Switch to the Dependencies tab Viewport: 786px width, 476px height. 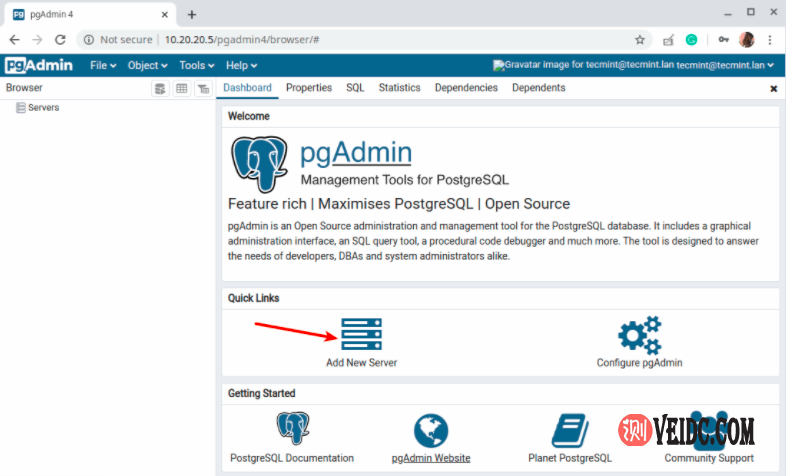coord(466,88)
